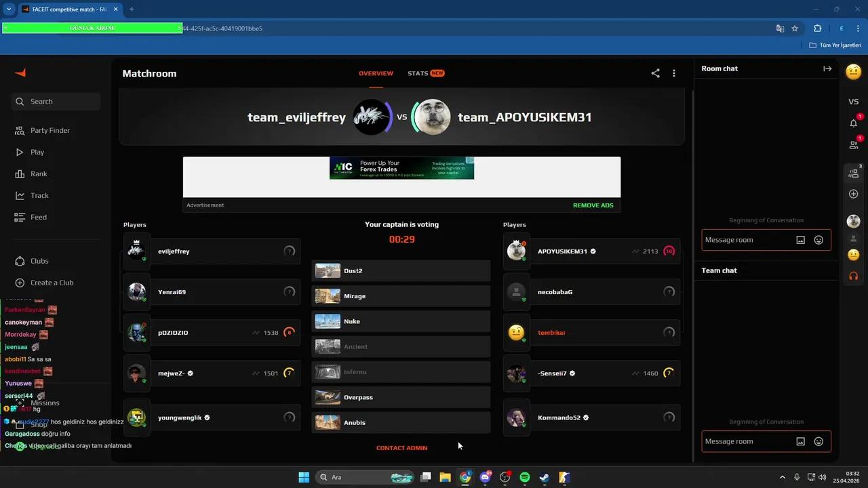
Task: Select the Nuke map
Action: tap(401, 321)
